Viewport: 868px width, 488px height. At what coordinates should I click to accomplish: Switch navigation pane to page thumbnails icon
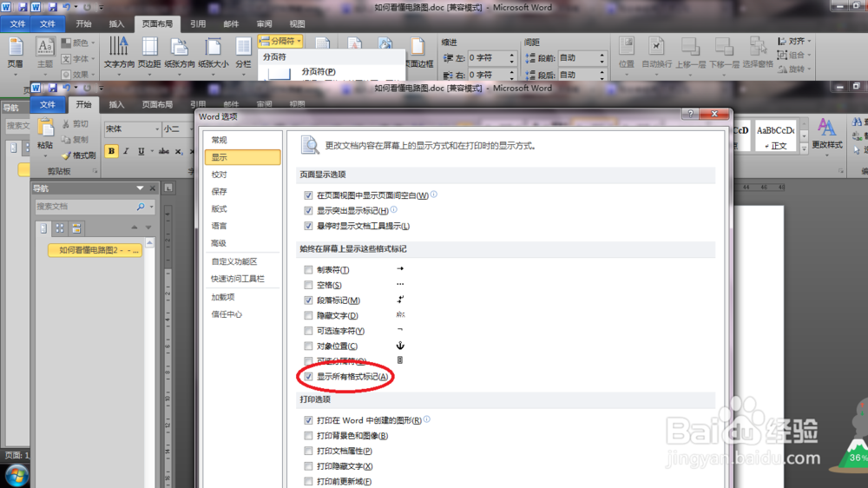[60, 228]
